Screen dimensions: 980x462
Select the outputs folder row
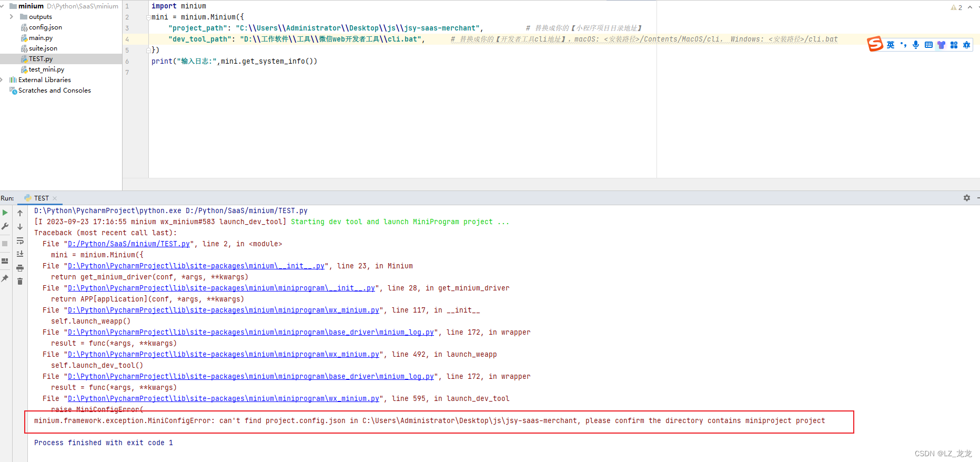(61, 17)
